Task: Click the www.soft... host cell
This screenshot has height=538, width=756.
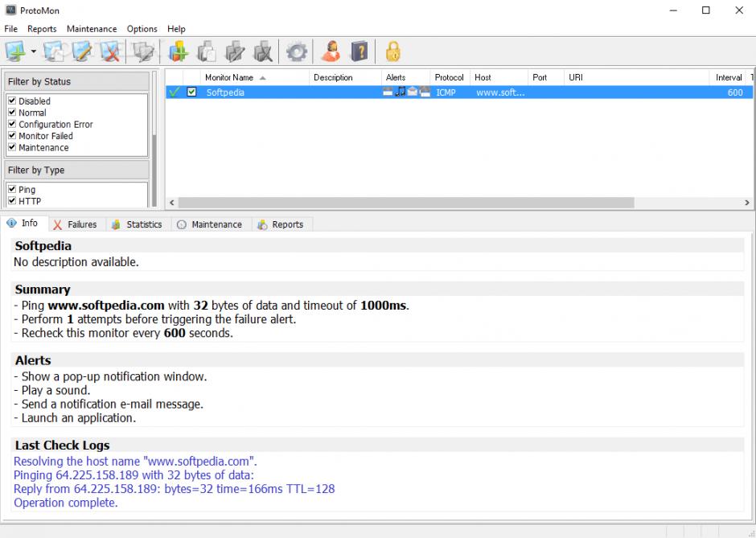Action: point(500,92)
